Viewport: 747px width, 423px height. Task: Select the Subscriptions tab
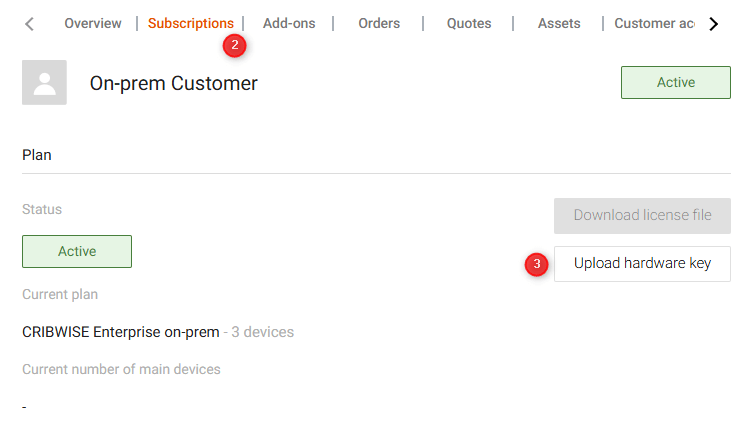click(190, 23)
